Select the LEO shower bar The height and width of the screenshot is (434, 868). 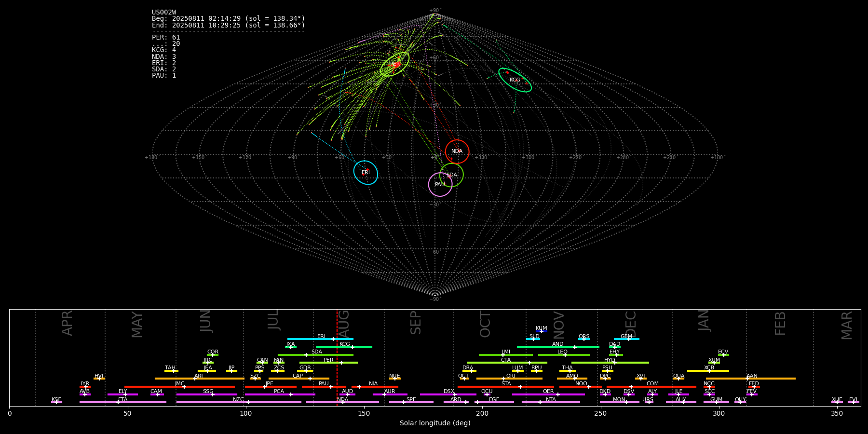(564, 355)
